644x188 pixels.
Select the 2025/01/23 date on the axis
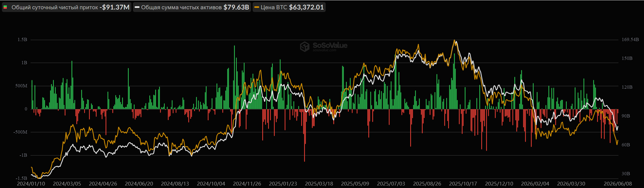point(283,184)
